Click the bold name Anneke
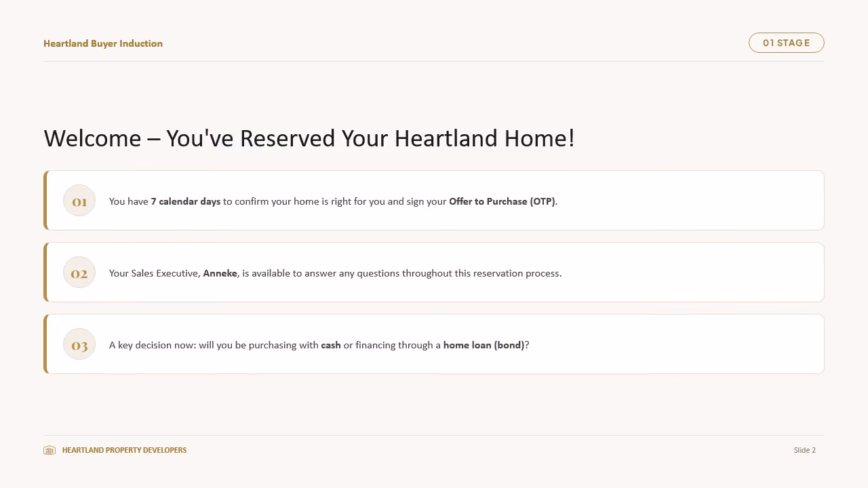Screen dimensions: 868x488 coord(220,273)
